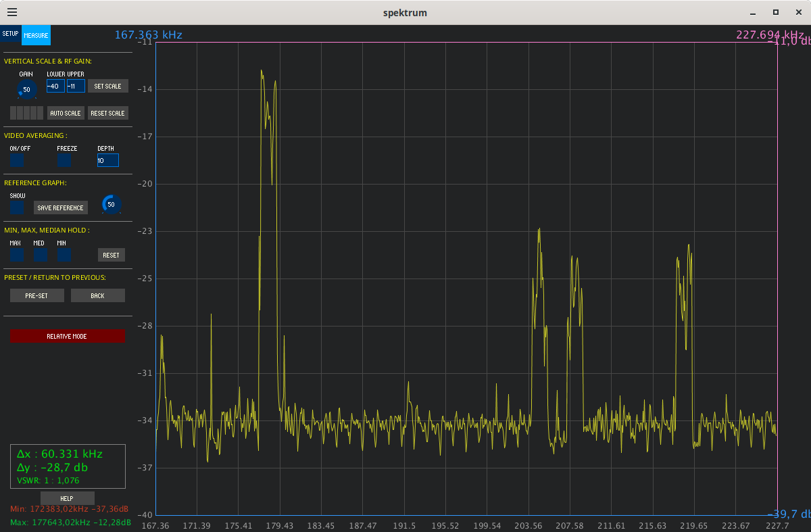The width and height of the screenshot is (811, 532).
Task: Click the 179.43 x-axis label
Action: coord(280,526)
